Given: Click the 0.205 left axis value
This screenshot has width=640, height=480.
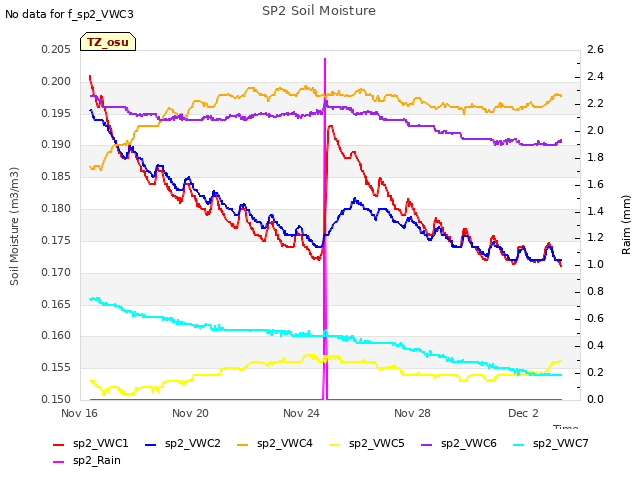Looking at the screenshot, I should tap(56, 49).
